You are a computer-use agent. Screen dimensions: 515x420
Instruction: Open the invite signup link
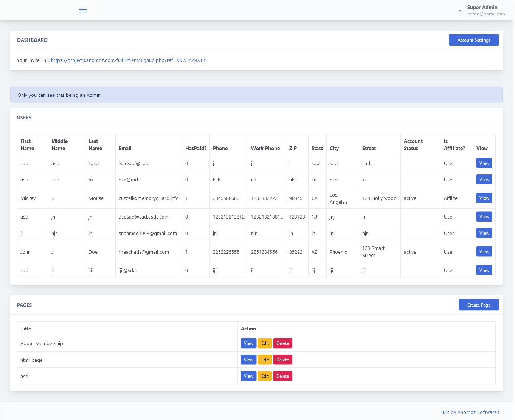click(x=128, y=60)
